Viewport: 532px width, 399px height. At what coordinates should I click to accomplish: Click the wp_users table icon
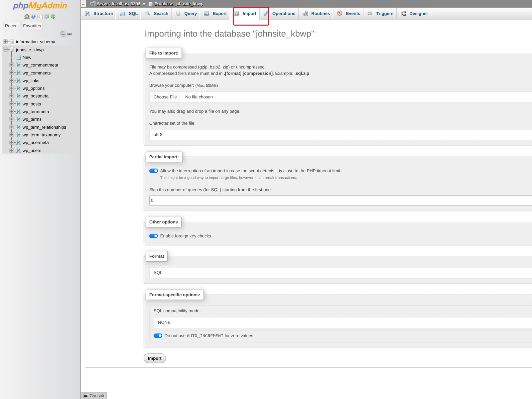click(x=19, y=151)
